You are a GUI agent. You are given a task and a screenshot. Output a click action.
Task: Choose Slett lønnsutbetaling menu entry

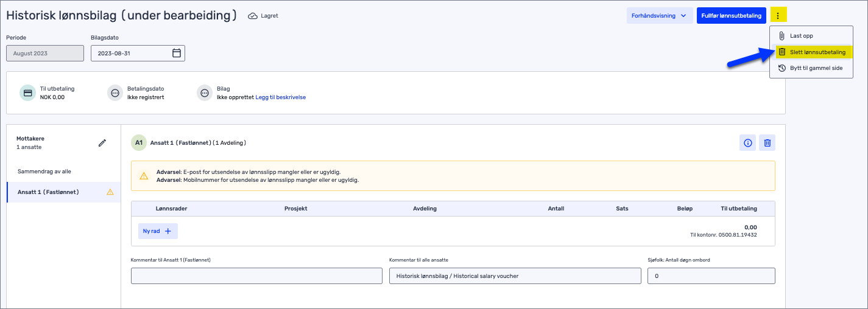[817, 52]
